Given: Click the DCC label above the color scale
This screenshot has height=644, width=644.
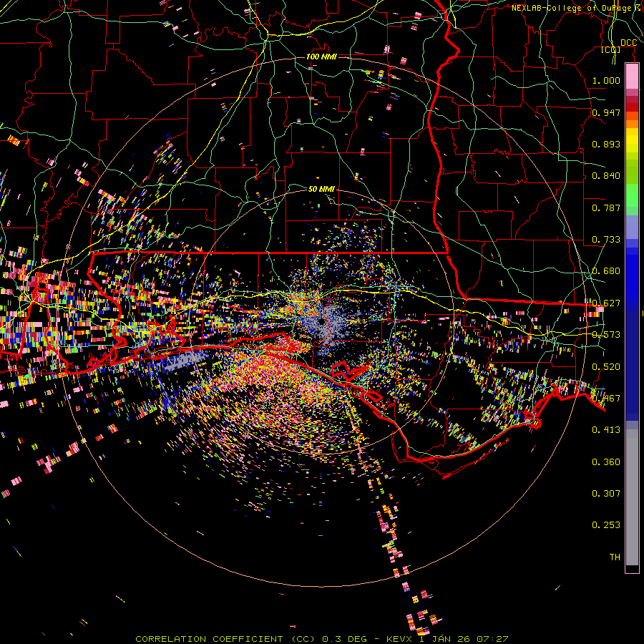Looking at the screenshot, I should [x=628, y=43].
